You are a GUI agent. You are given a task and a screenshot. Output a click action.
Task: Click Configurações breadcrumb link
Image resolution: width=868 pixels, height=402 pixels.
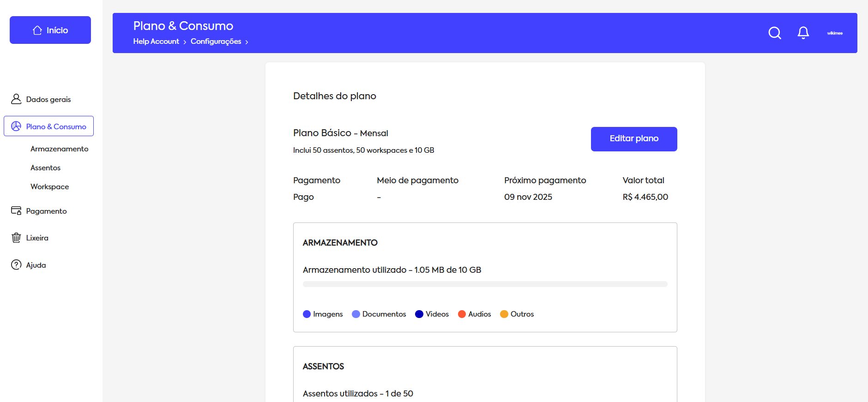point(216,42)
